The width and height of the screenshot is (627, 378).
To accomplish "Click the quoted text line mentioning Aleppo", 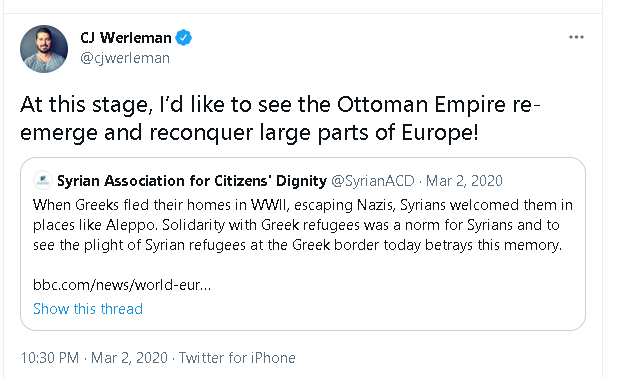I will click(296, 225).
